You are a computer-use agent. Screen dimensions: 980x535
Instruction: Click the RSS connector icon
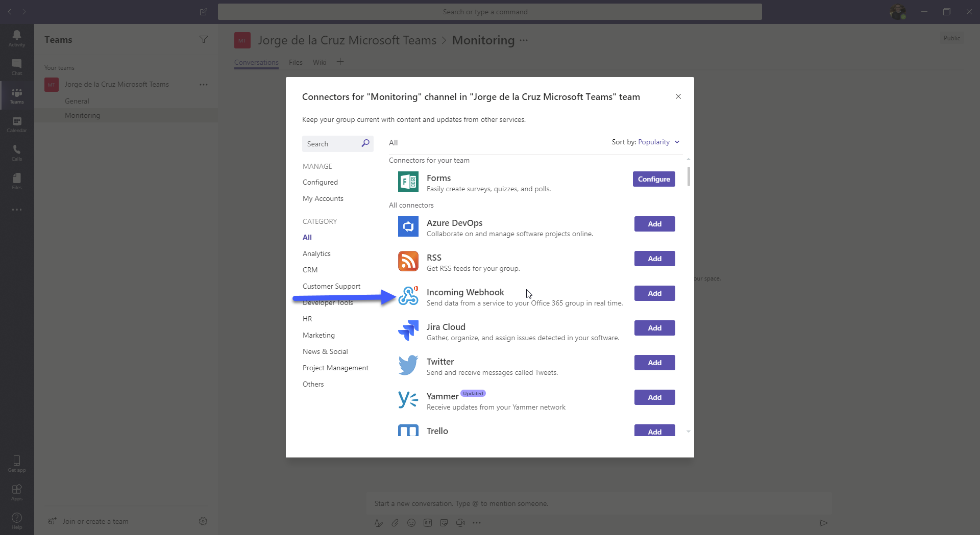(x=408, y=261)
